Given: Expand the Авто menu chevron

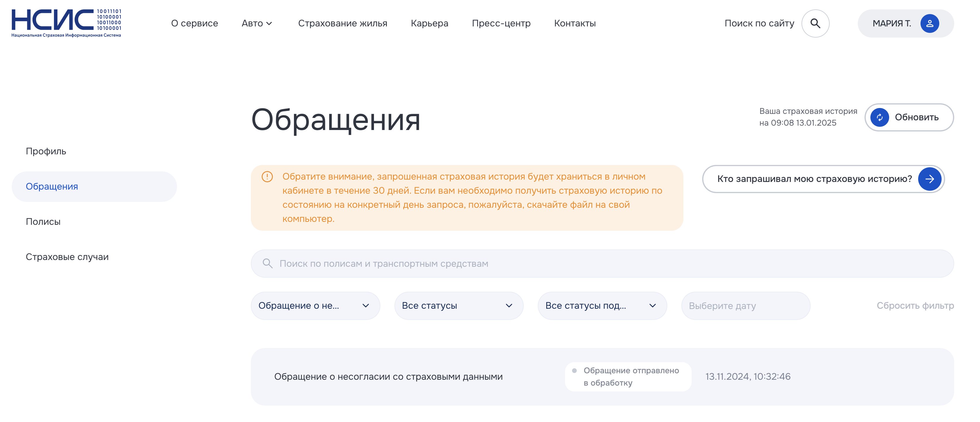Looking at the screenshot, I should (269, 23).
